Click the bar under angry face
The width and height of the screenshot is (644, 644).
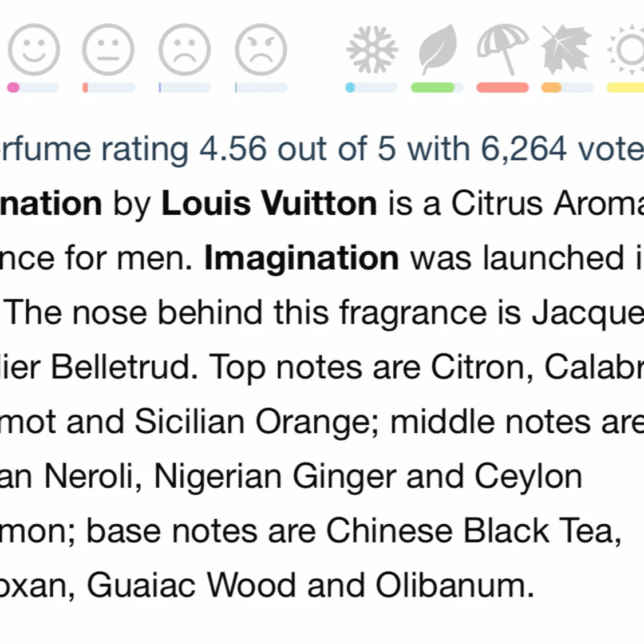[x=261, y=88]
